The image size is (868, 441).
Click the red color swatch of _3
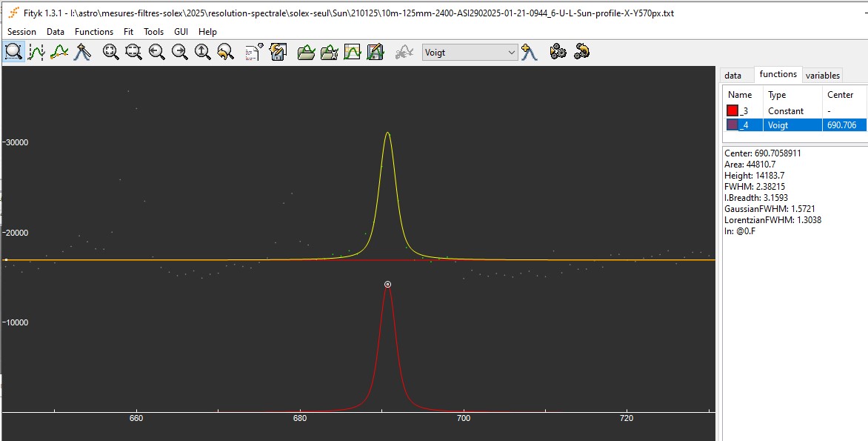[732, 110]
